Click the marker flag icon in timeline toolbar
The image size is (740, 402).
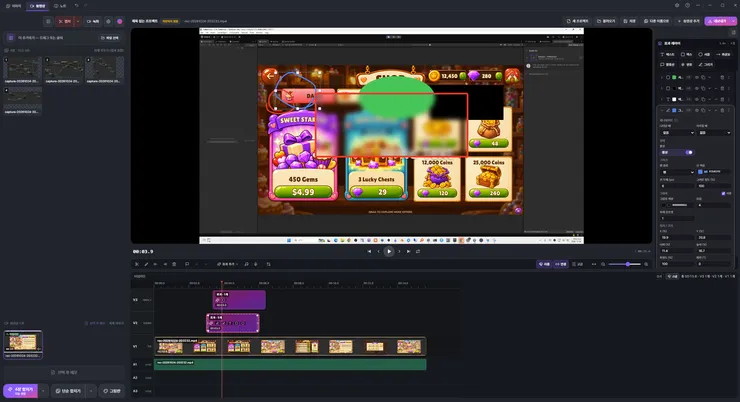tap(187, 264)
